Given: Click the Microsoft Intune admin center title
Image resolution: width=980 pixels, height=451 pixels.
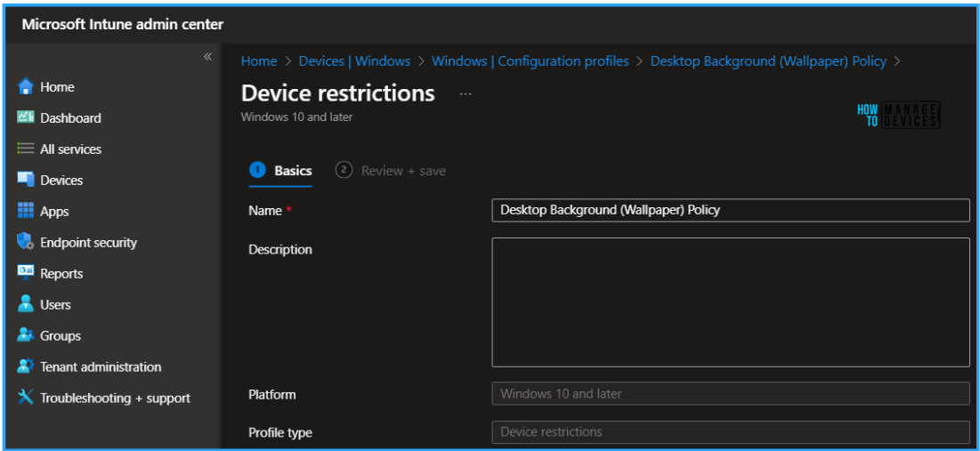Looking at the screenshot, I should (123, 24).
